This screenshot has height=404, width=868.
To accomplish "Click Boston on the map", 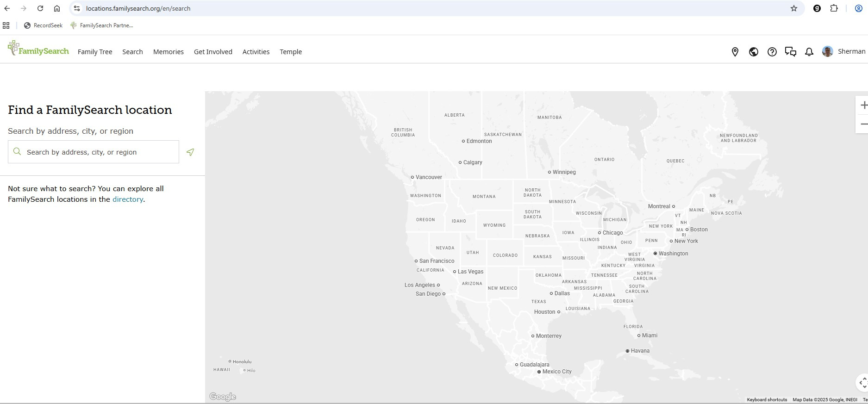I will point(697,230).
